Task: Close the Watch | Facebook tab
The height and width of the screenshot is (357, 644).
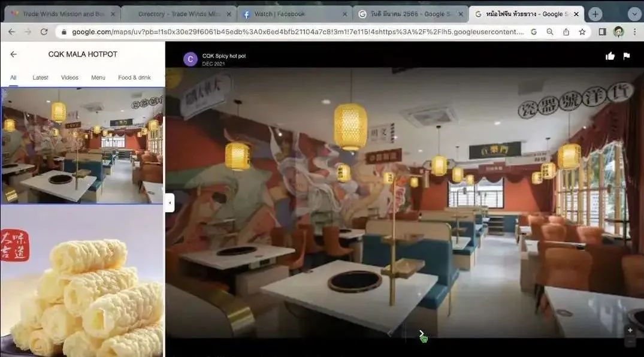Action: click(344, 14)
